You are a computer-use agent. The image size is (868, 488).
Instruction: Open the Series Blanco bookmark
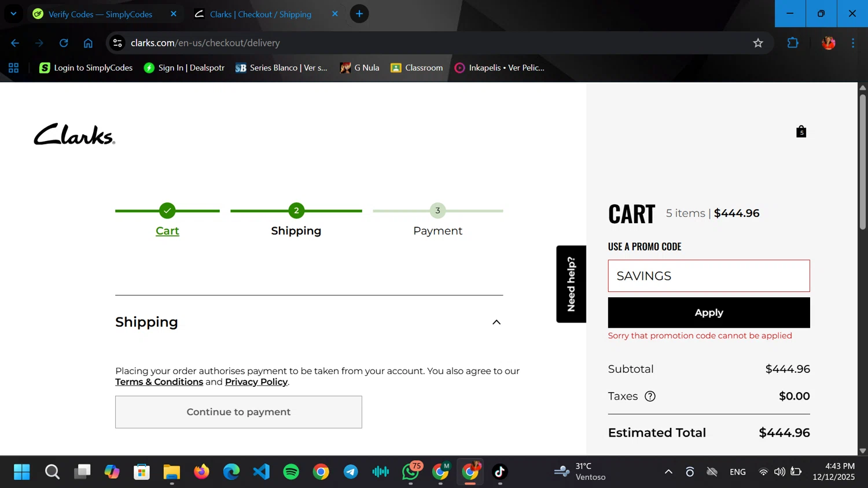[281, 68]
